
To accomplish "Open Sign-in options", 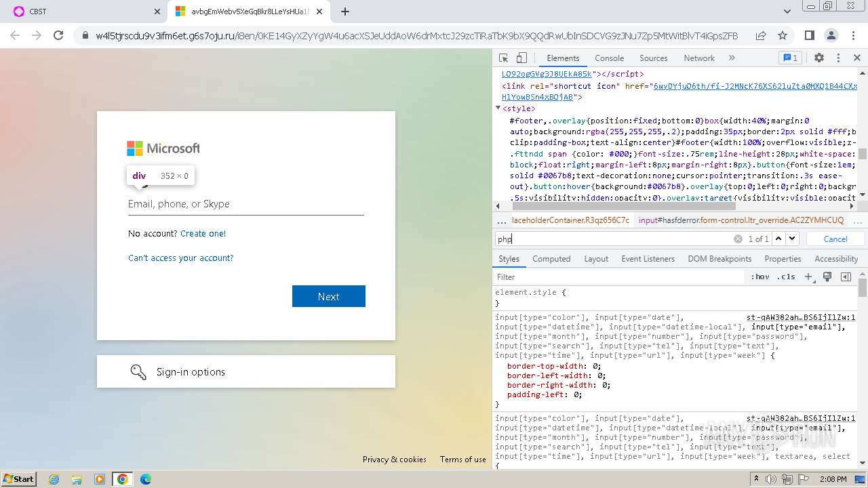I will pyautogui.click(x=246, y=371).
